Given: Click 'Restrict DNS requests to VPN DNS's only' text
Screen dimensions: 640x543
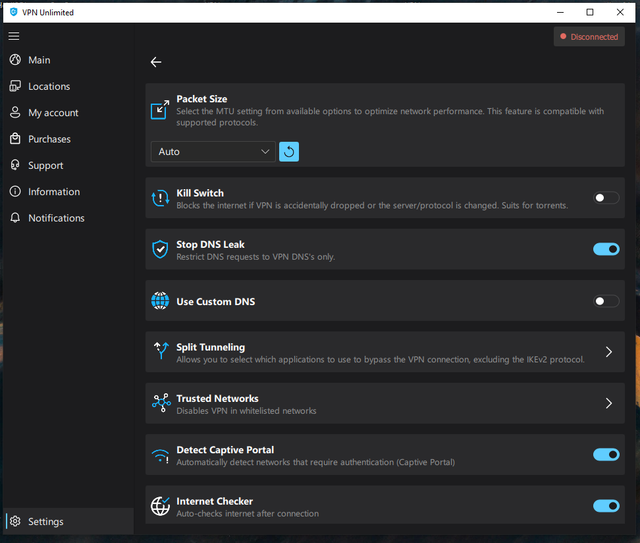Looking at the screenshot, I should pos(256,257).
